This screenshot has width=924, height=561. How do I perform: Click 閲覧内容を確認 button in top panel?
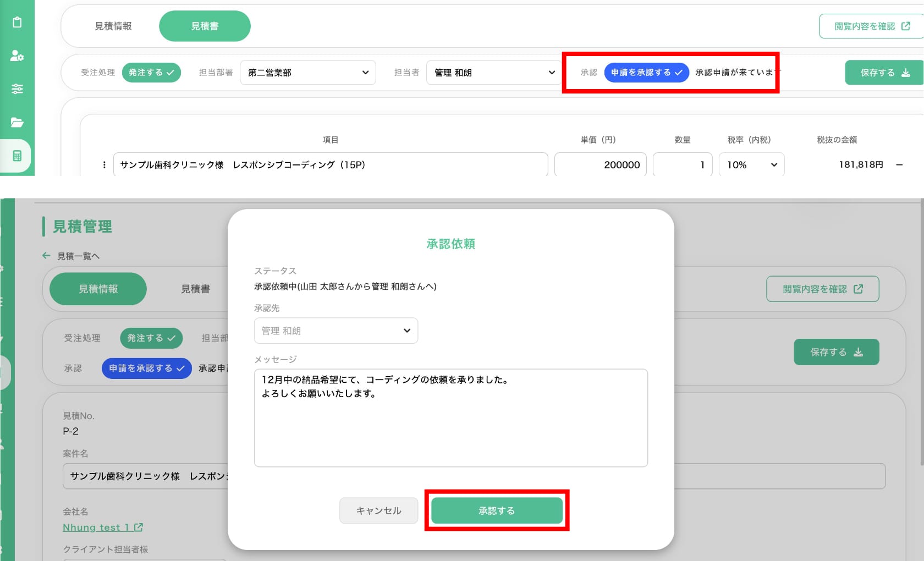click(x=872, y=26)
